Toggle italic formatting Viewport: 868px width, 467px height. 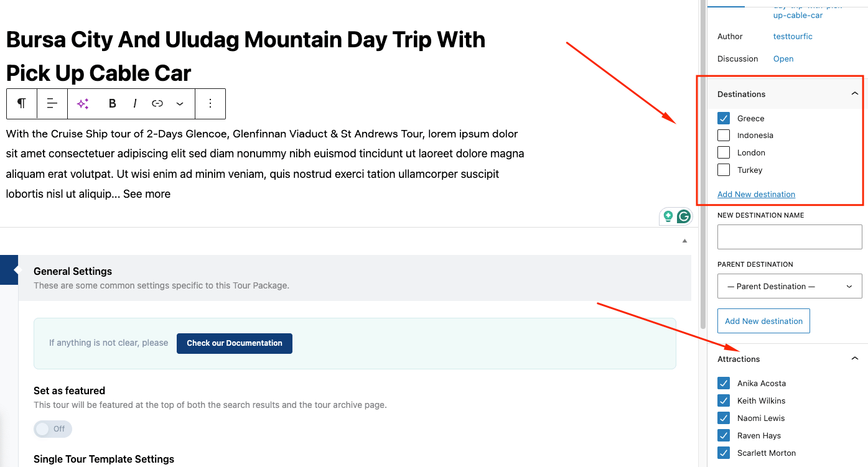coord(135,104)
